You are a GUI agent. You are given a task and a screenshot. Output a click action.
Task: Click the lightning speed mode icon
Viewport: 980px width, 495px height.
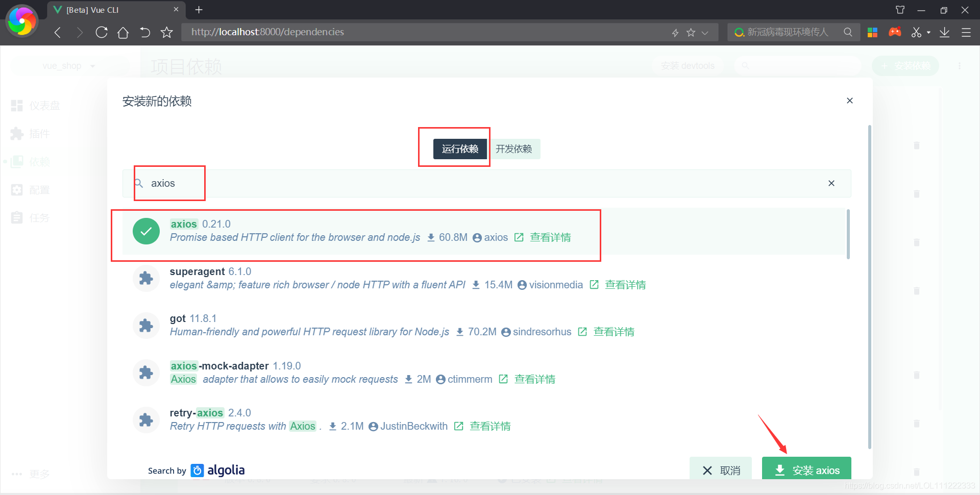point(675,33)
